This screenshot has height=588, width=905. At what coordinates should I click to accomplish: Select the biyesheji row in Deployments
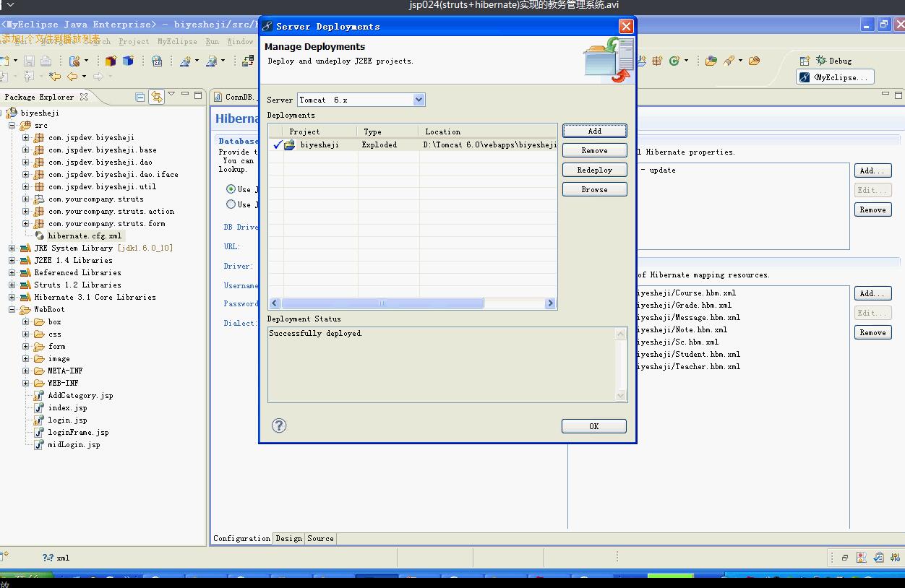point(413,144)
